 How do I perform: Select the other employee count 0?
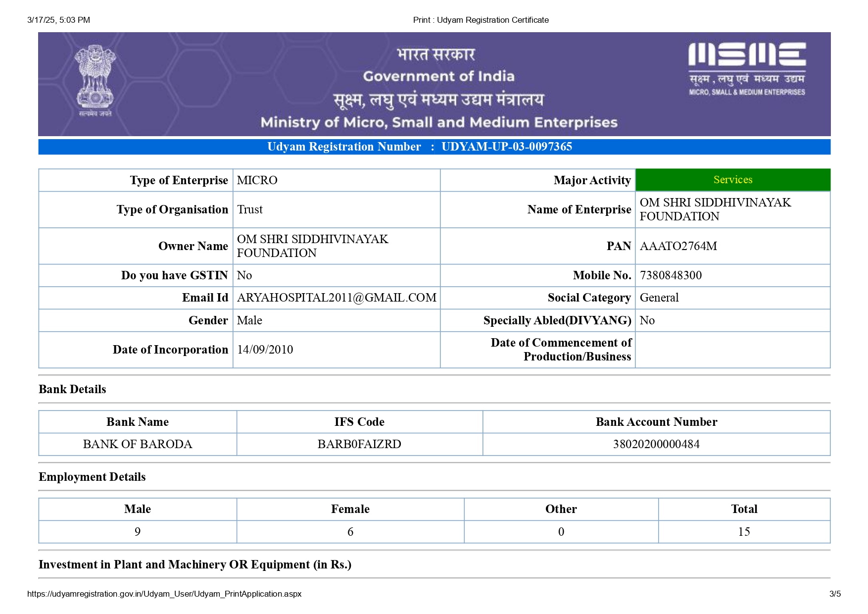point(561,532)
